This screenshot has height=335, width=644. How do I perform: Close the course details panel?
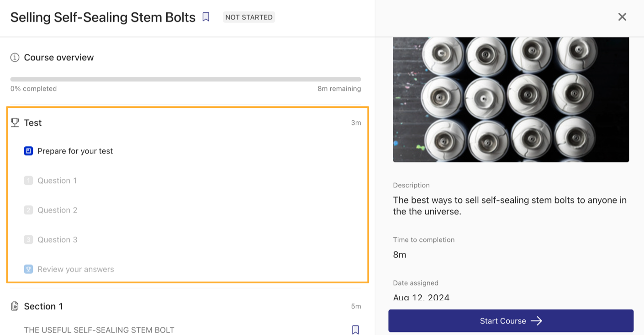622,17
